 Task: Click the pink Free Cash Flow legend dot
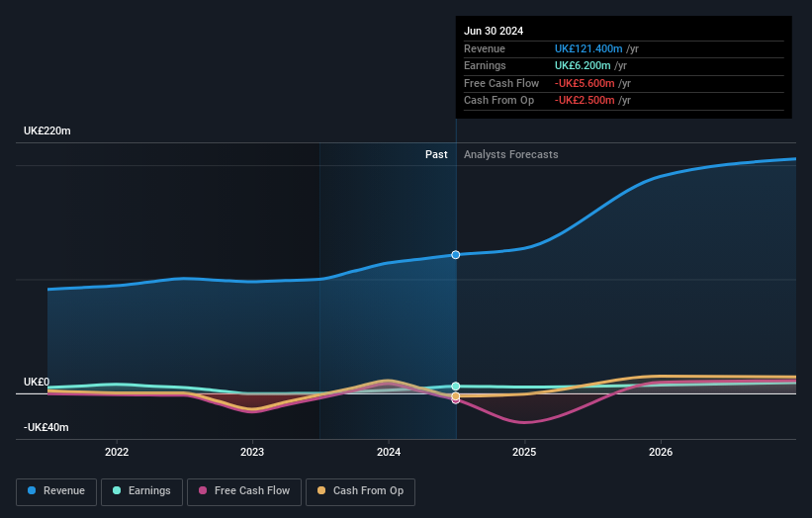coord(203,490)
